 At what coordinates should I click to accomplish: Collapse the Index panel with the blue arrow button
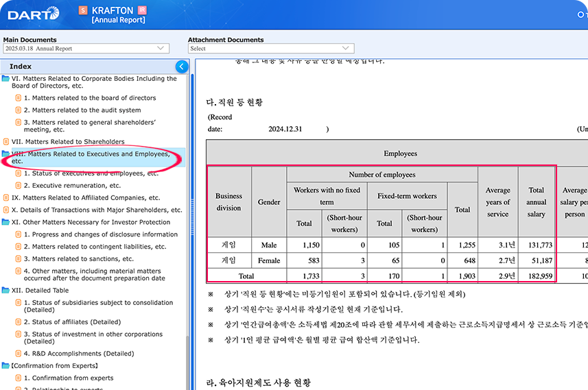click(182, 66)
